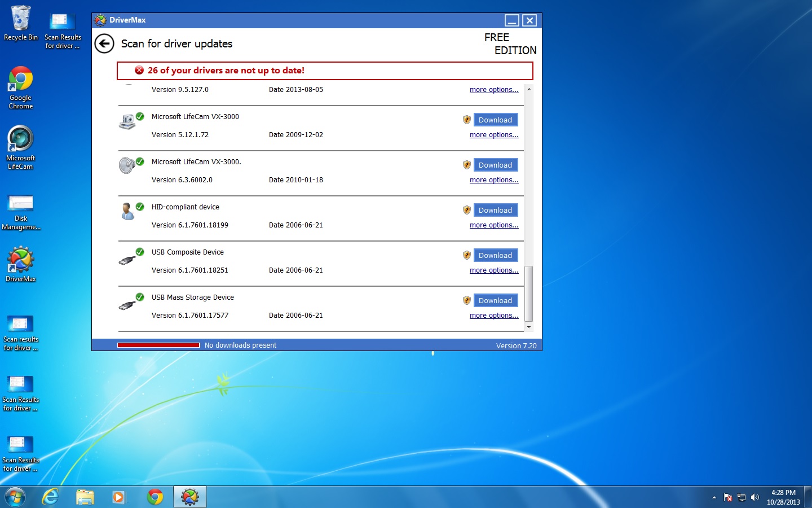Open more options for USB Composite Device
812x508 pixels.
pos(494,270)
